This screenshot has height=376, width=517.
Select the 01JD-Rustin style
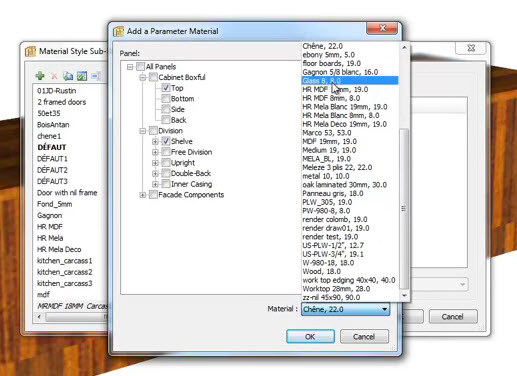[57, 91]
